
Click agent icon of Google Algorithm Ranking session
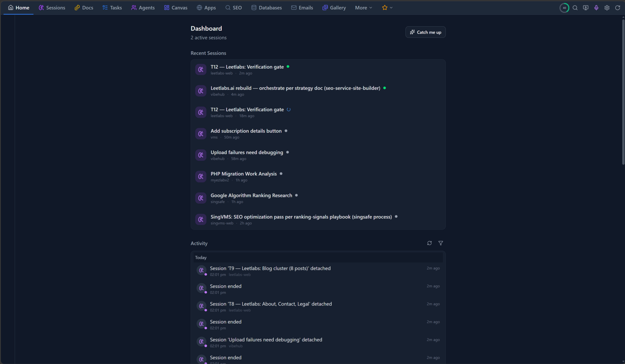pyautogui.click(x=201, y=198)
